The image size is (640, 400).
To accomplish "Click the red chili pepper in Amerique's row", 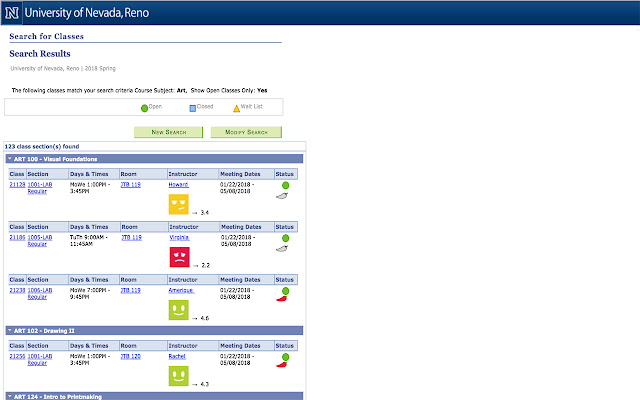I will (x=282, y=299).
